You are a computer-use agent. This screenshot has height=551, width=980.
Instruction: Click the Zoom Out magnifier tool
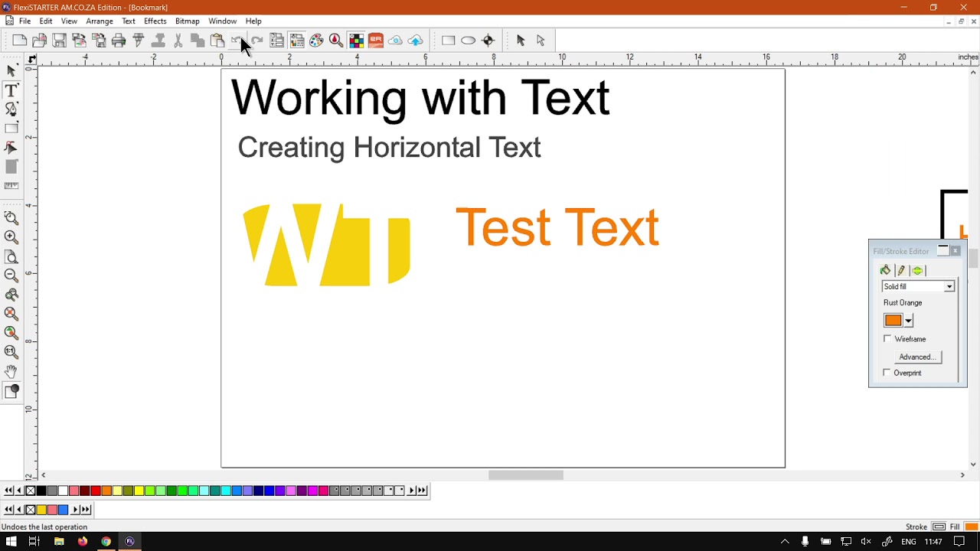tap(11, 275)
